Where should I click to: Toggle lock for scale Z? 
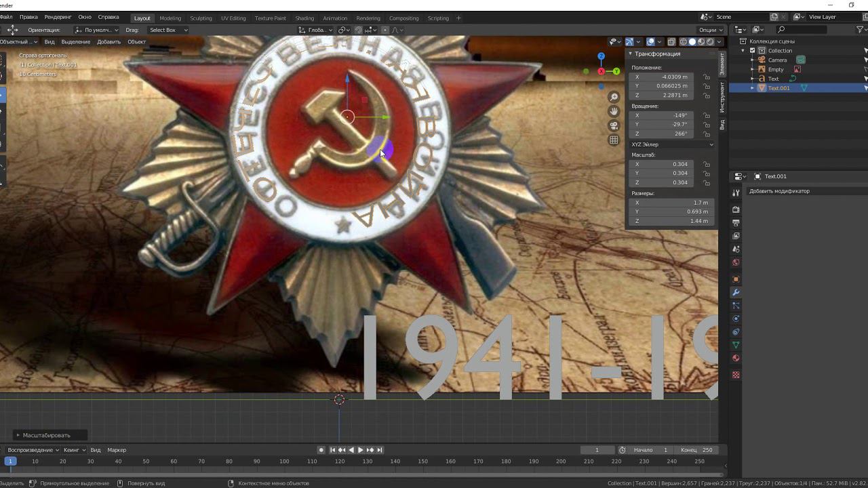(707, 182)
